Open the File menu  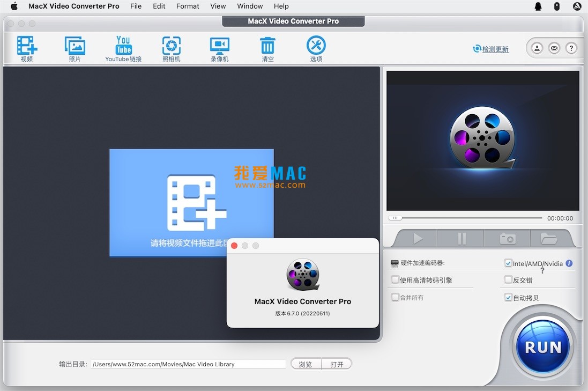(136, 6)
